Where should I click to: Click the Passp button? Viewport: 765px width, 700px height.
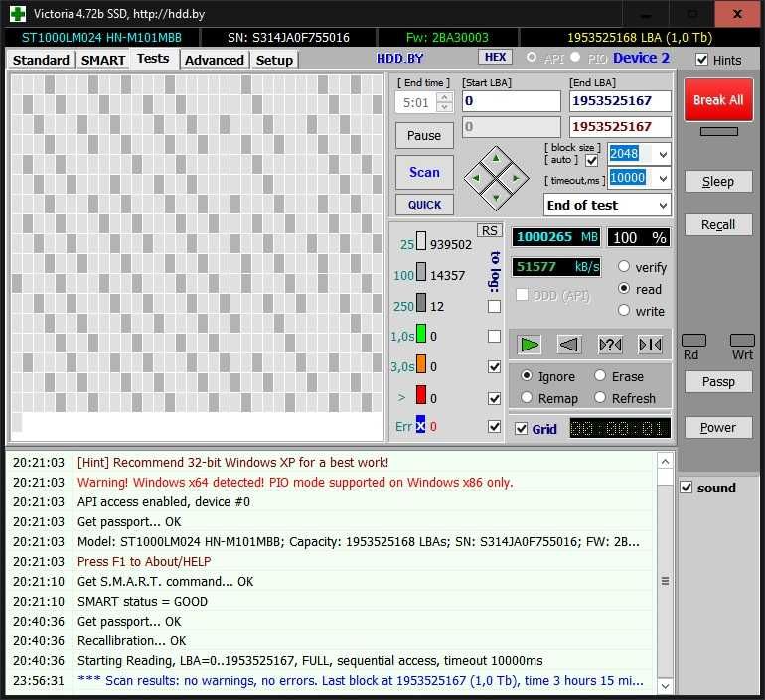[x=718, y=381]
